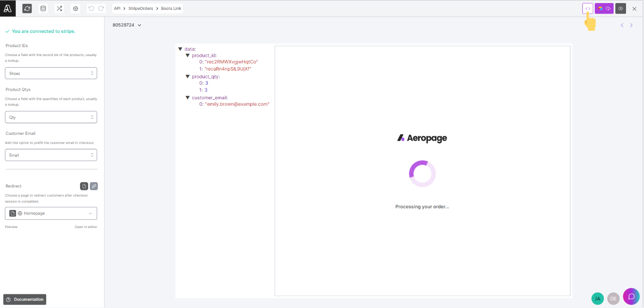
Task: Click the Aeropage logo in top-left corner
Action: (8, 8)
